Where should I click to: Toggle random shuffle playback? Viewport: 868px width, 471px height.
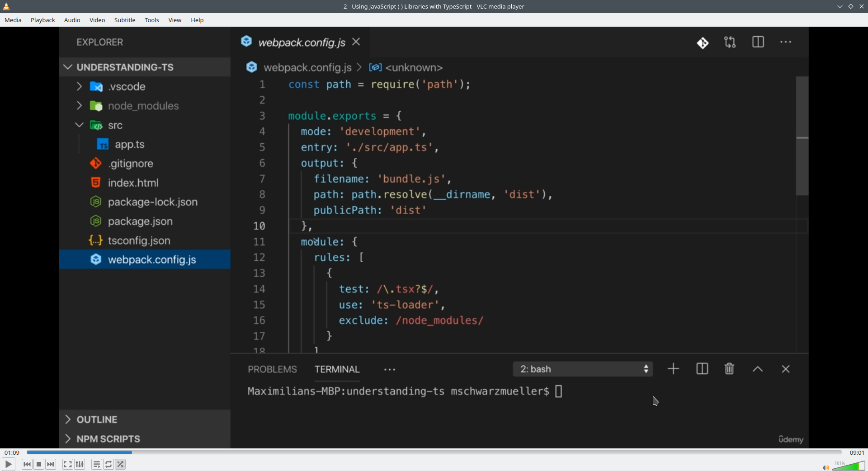tap(121, 464)
